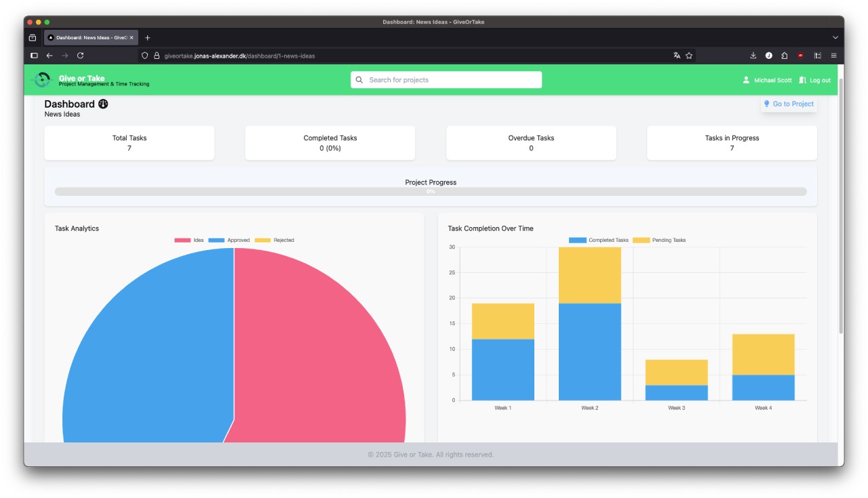Reload the page with the refresh icon
This screenshot has width=868, height=498.
tap(80, 56)
